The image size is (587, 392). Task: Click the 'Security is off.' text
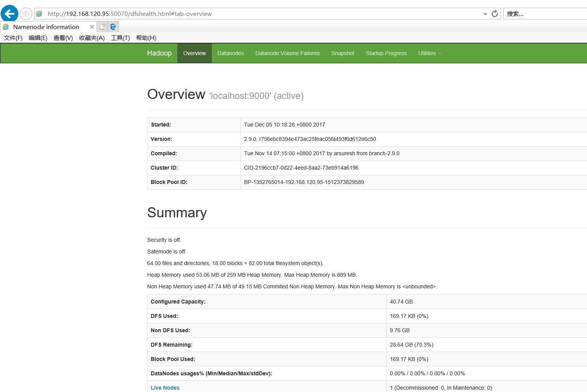click(x=164, y=240)
